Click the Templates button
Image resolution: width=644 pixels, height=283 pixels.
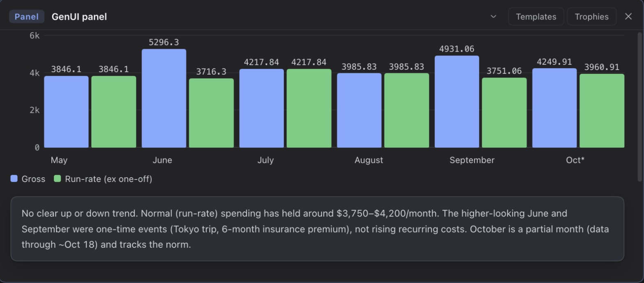(x=536, y=17)
